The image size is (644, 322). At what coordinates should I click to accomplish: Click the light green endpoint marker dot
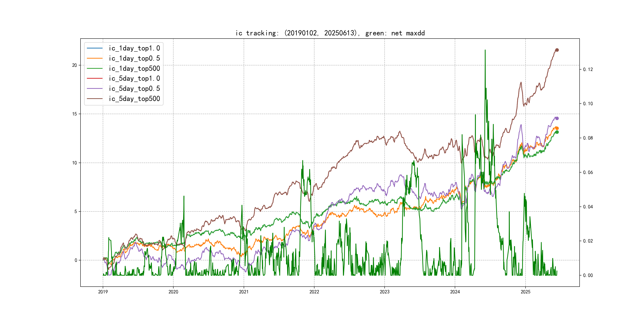(557, 132)
